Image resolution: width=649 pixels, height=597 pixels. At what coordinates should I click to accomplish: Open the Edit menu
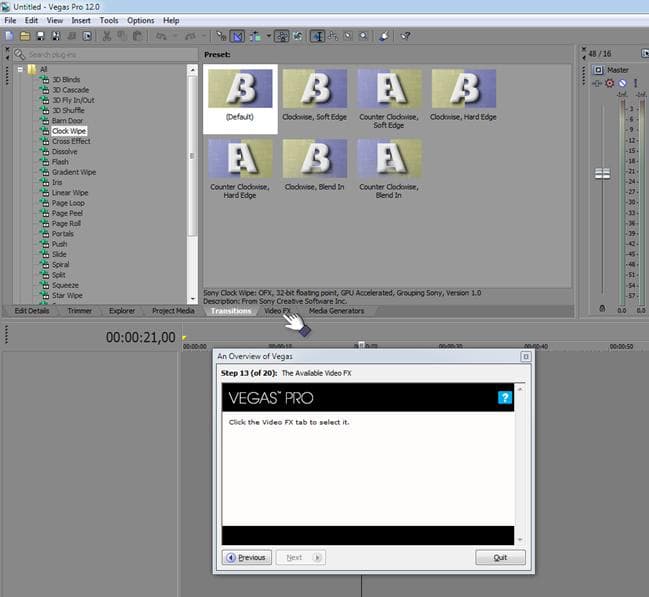pyautogui.click(x=31, y=20)
